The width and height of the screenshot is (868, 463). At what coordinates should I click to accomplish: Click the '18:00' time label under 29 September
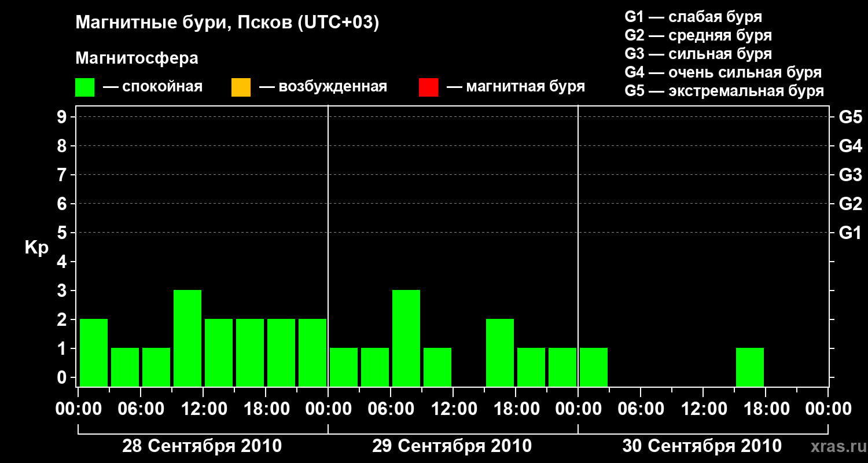pos(516,409)
